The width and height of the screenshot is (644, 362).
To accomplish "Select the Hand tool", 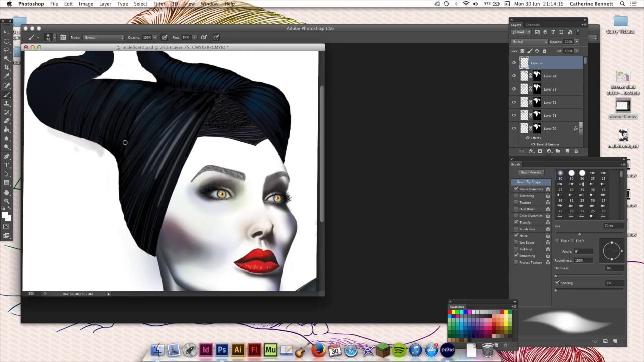I will (x=7, y=192).
